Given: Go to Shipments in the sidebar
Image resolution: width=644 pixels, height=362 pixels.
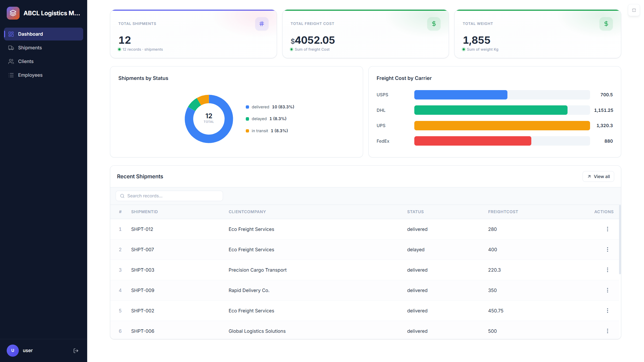Looking at the screenshot, I should point(43,48).
